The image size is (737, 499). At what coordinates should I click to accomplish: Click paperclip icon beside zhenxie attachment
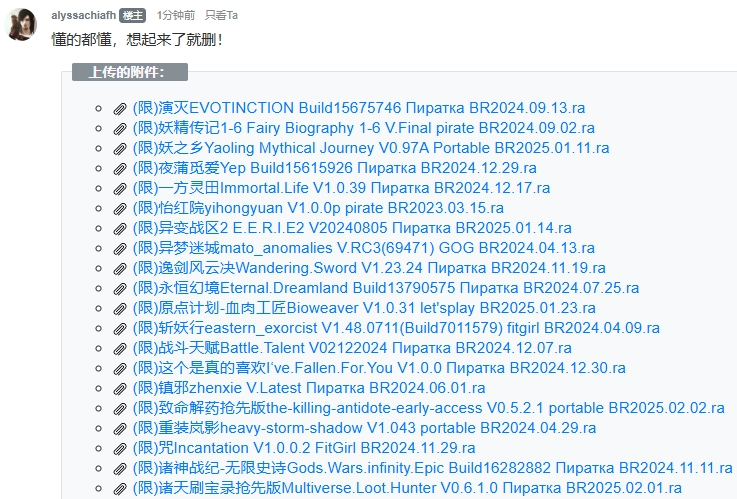point(120,389)
